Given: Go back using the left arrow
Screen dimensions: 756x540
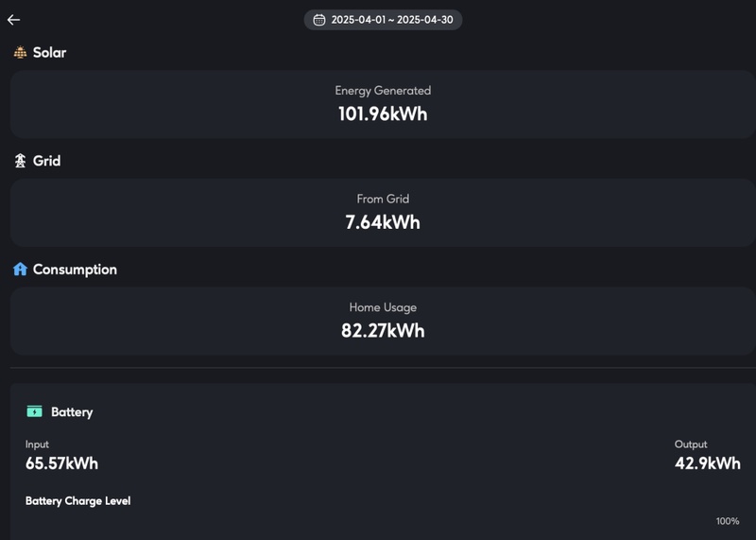Looking at the screenshot, I should (x=13, y=20).
